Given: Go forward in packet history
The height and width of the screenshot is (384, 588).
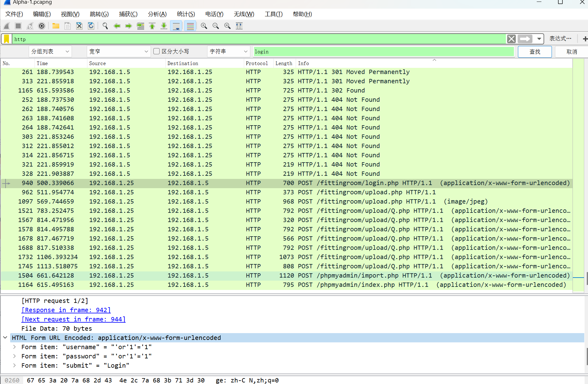Looking at the screenshot, I should [129, 26].
